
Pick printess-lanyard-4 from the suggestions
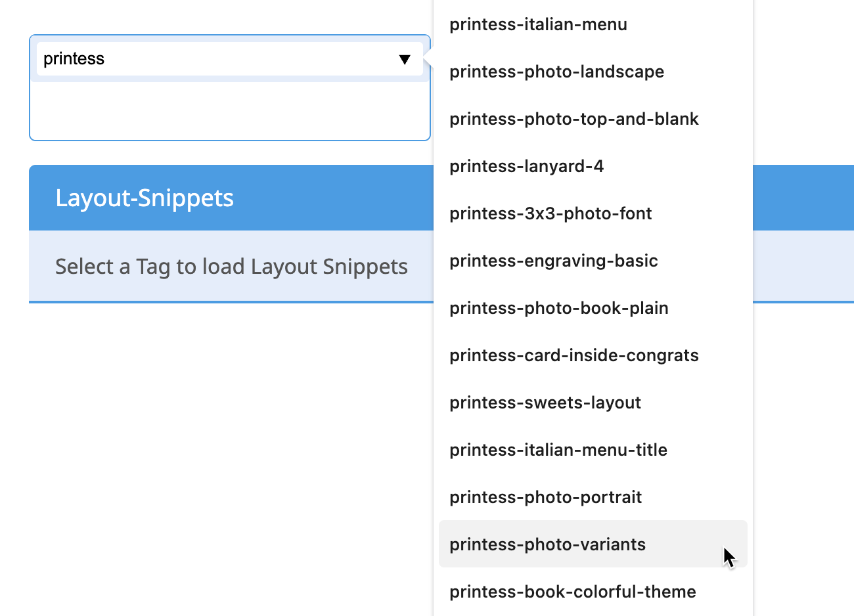pos(526,166)
